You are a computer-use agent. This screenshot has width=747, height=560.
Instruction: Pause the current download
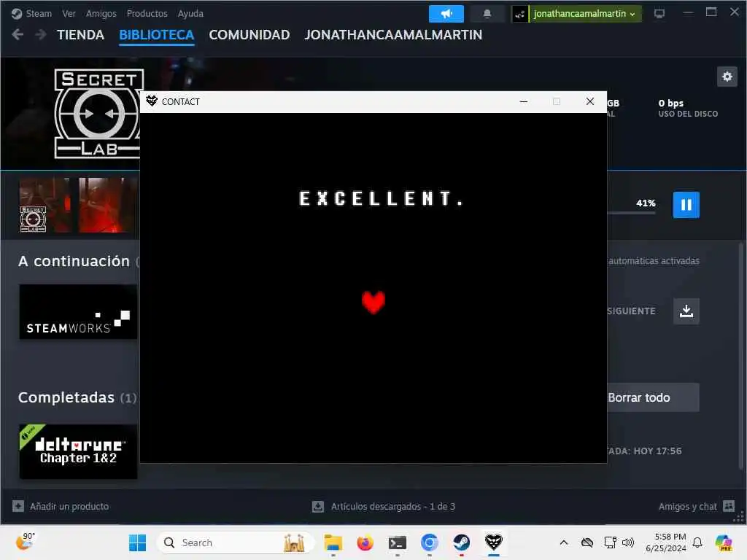coord(686,205)
